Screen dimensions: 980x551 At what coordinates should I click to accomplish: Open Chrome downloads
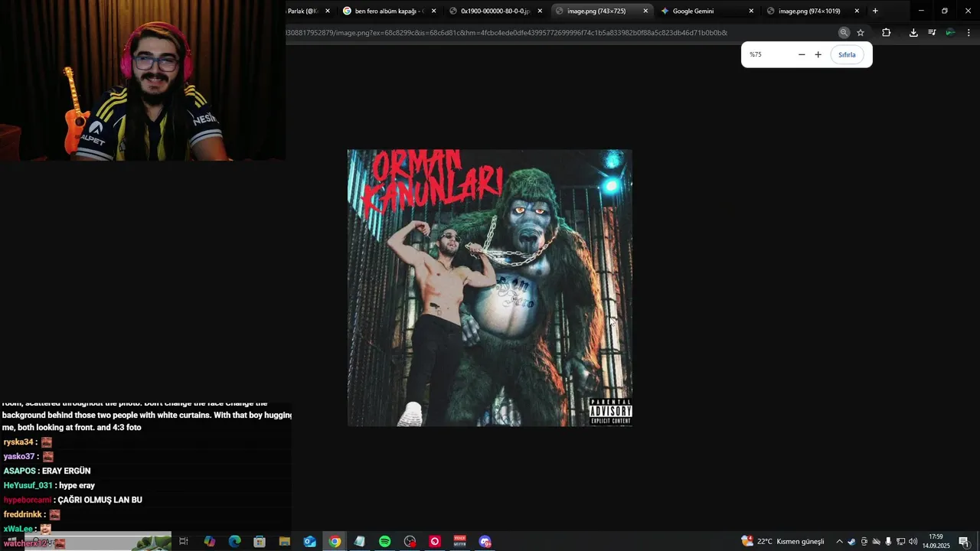pos(913,33)
